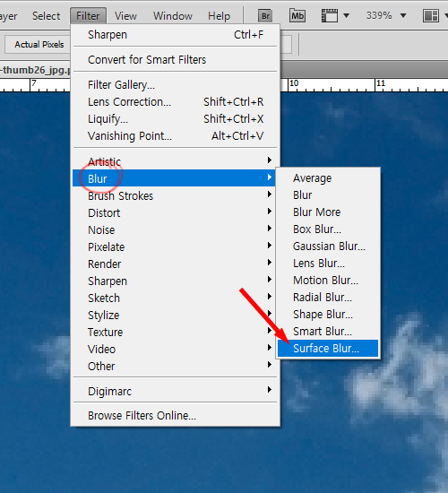448x493 pixels.
Task: Expand the Digimarc submenu
Action: [x=175, y=391]
